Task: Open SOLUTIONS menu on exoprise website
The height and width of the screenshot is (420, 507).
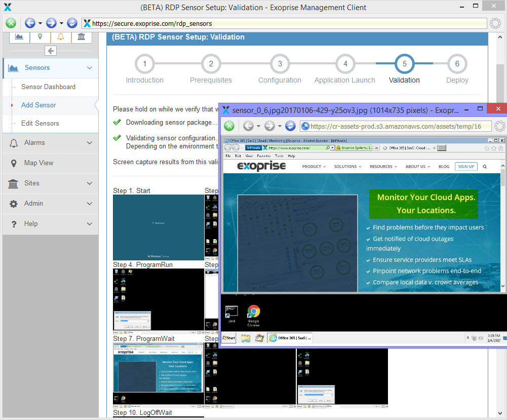Action: tap(347, 167)
